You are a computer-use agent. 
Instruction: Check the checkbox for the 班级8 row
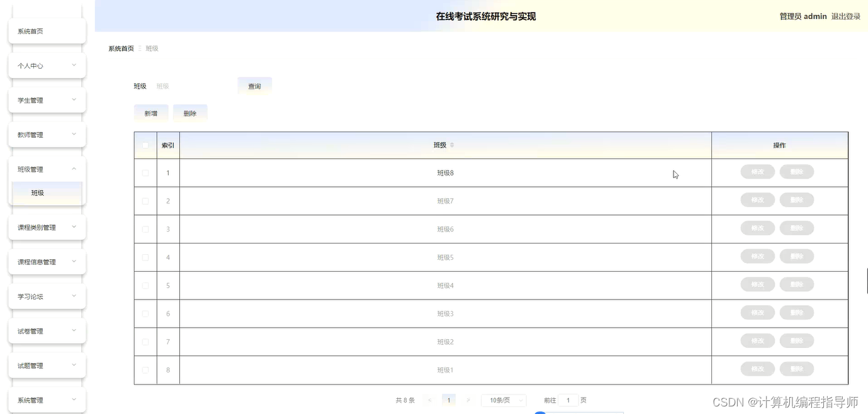(145, 172)
